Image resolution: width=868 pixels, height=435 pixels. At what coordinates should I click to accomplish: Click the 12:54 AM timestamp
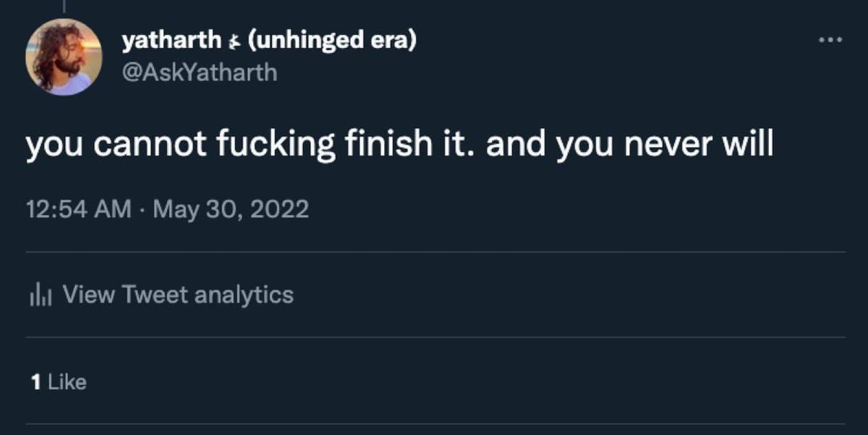tap(79, 209)
